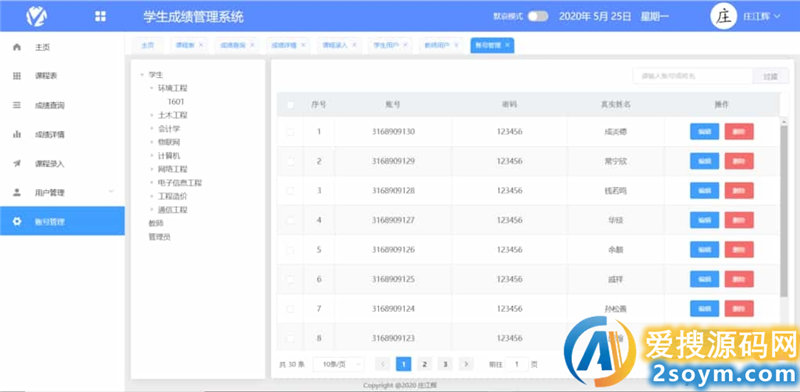The height and width of the screenshot is (392, 800).
Task: Click the table grid icon for 课程表
Action: pos(17,76)
